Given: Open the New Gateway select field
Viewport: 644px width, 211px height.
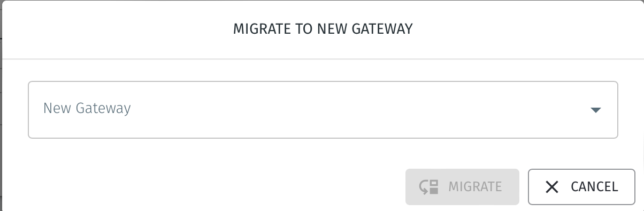Looking at the screenshot, I should tap(323, 110).
